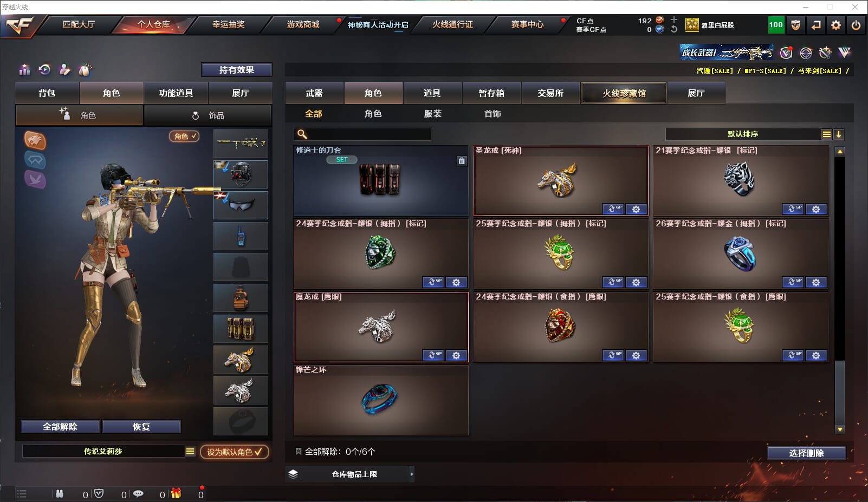868x502 pixels.
Task: Click the gift box icon in bottom bar
Action: [176, 493]
